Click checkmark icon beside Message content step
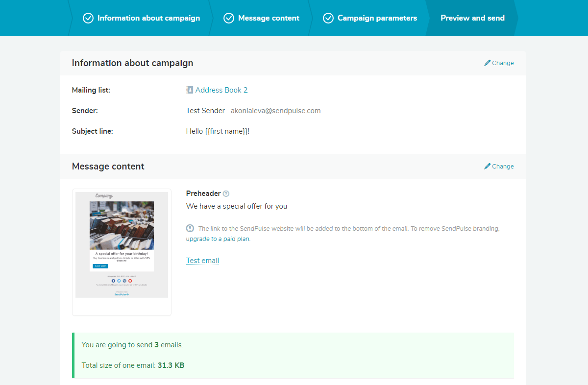588x385 pixels. coord(229,18)
